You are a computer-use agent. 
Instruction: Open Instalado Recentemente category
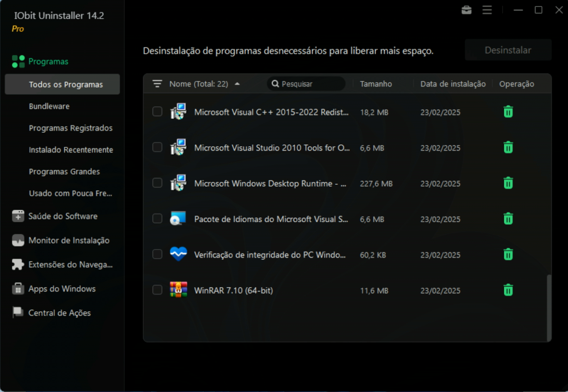[71, 150]
